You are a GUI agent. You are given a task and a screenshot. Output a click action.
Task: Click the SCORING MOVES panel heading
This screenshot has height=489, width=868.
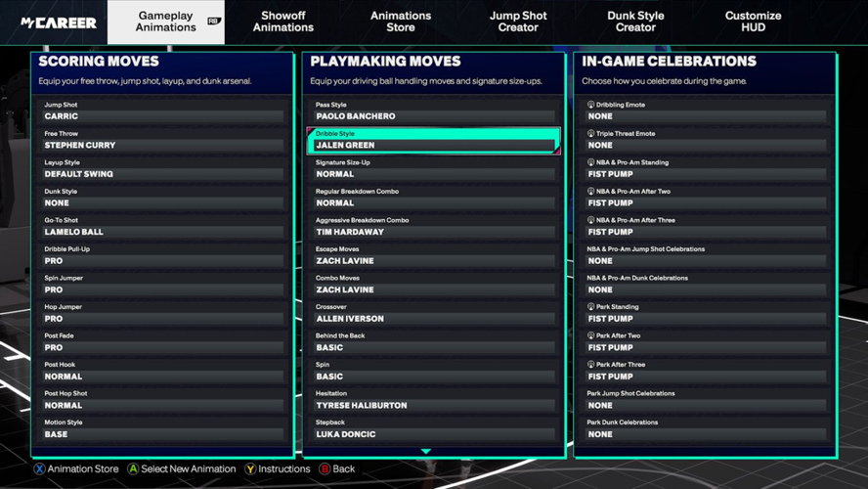[x=99, y=61]
